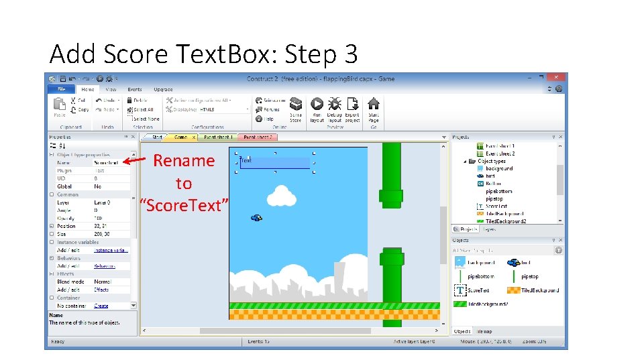644x362 pixels.
Task: Click the Debug layout bug icon
Action: (x=334, y=104)
